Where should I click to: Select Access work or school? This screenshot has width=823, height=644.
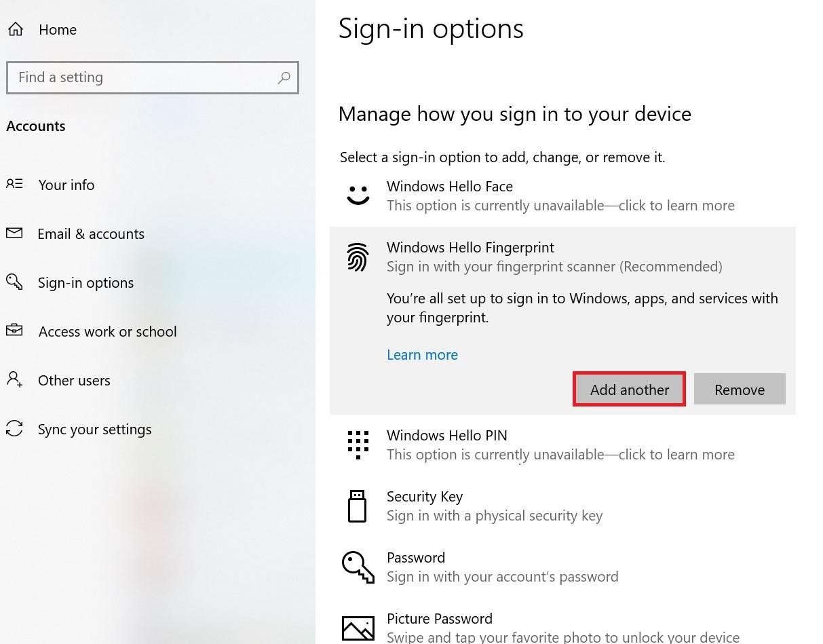coord(107,331)
